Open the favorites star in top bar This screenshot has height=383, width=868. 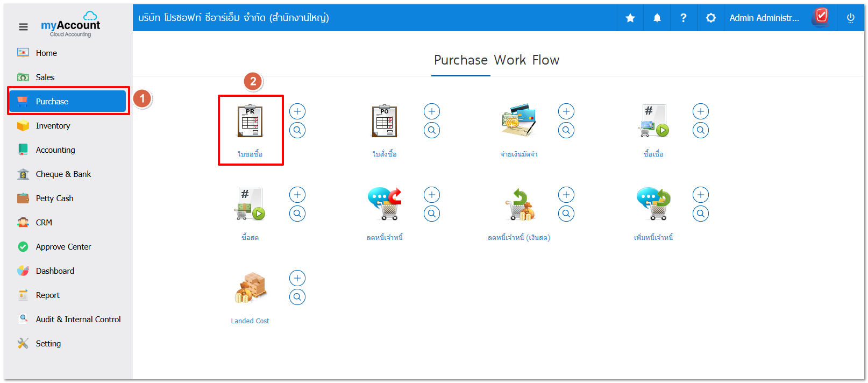tap(630, 18)
